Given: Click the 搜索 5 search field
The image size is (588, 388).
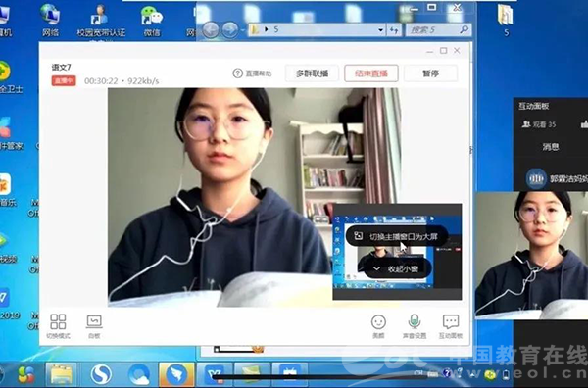Looking at the screenshot, I should 438,29.
